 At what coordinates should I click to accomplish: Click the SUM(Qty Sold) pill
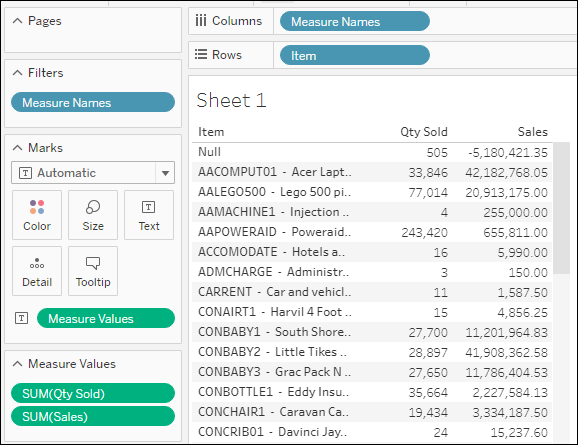coord(93,393)
